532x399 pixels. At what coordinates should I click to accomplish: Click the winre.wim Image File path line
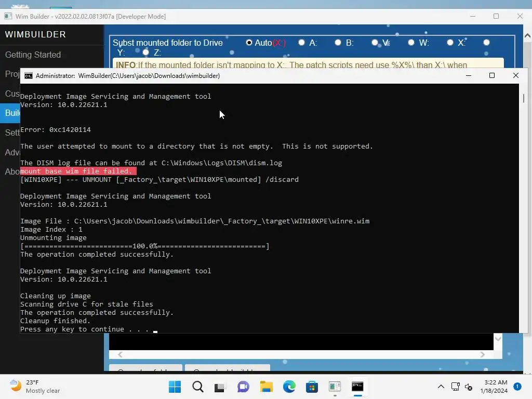(x=195, y=221)
